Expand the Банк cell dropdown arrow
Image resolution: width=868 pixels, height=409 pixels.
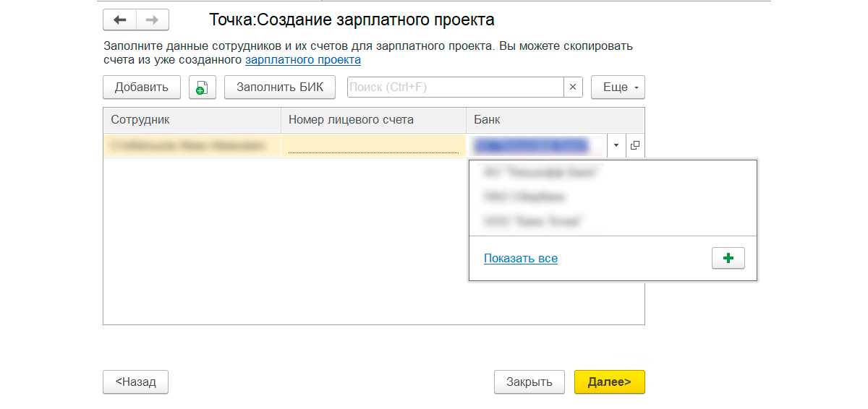(616, 145)
